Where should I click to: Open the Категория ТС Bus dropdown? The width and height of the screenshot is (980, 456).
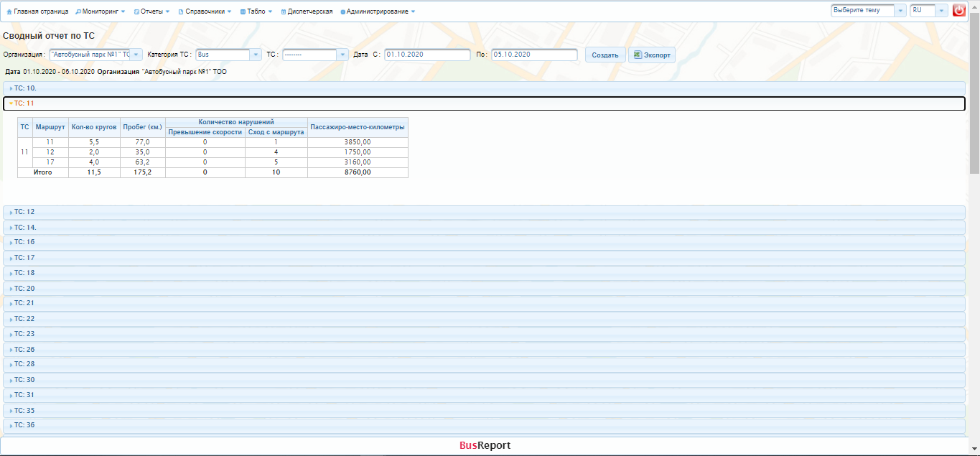click(x=228, y=55)
